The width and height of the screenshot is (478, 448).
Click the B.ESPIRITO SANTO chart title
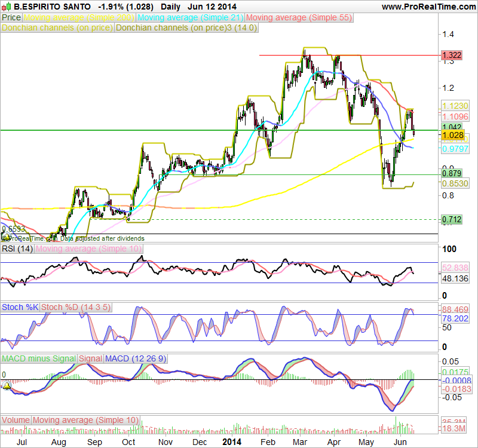click(52, 7)
